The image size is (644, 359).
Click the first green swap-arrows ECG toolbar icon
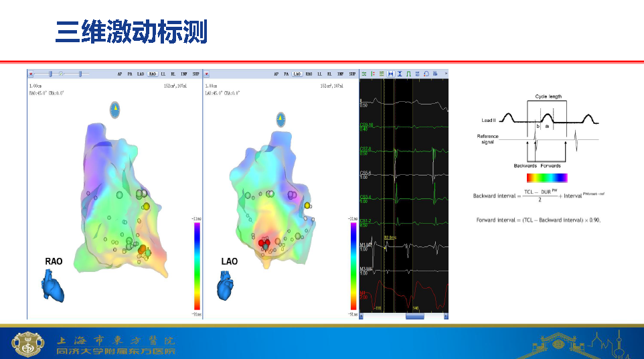364,73
